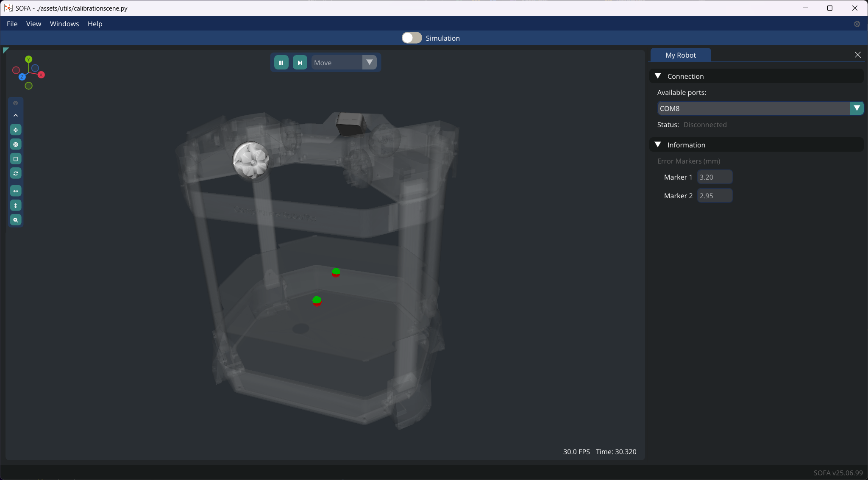The image size is (868, 480).
Task: Pause the simulation playback
Action: pos(281,63)
